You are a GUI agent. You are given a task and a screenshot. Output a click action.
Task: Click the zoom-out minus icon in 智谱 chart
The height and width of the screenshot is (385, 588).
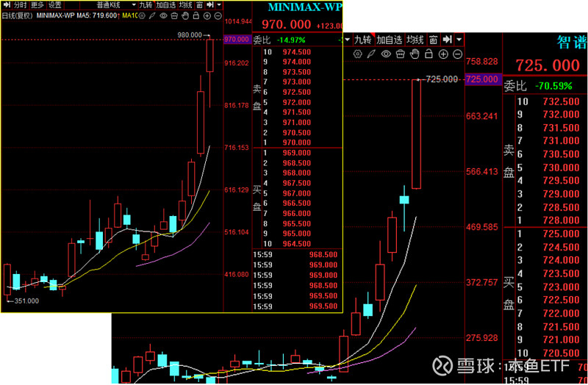click(457, 54)
